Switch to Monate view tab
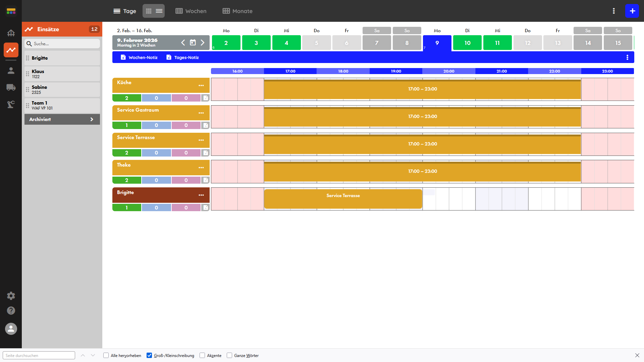 coord(237,11)
